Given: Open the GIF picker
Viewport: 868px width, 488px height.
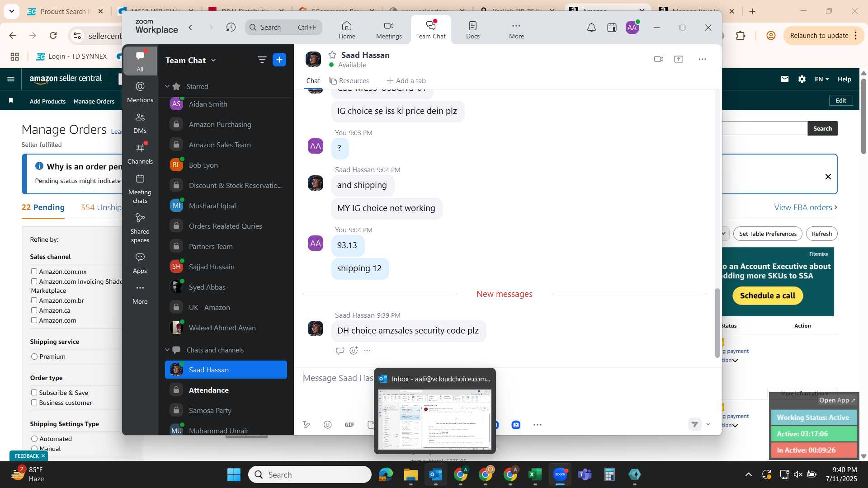Looking at the screenshot, I should tap(349, 424).
